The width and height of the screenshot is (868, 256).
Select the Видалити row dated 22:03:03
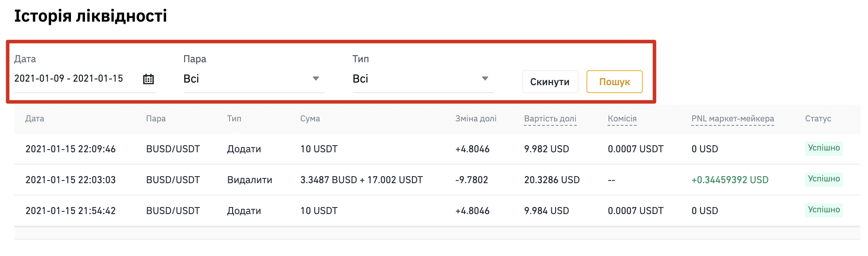point(437,180)
